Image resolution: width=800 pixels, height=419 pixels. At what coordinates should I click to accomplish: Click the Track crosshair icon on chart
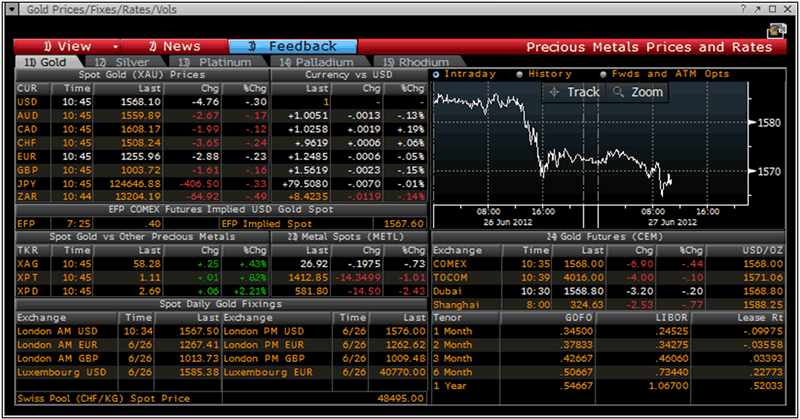point(554,92)
